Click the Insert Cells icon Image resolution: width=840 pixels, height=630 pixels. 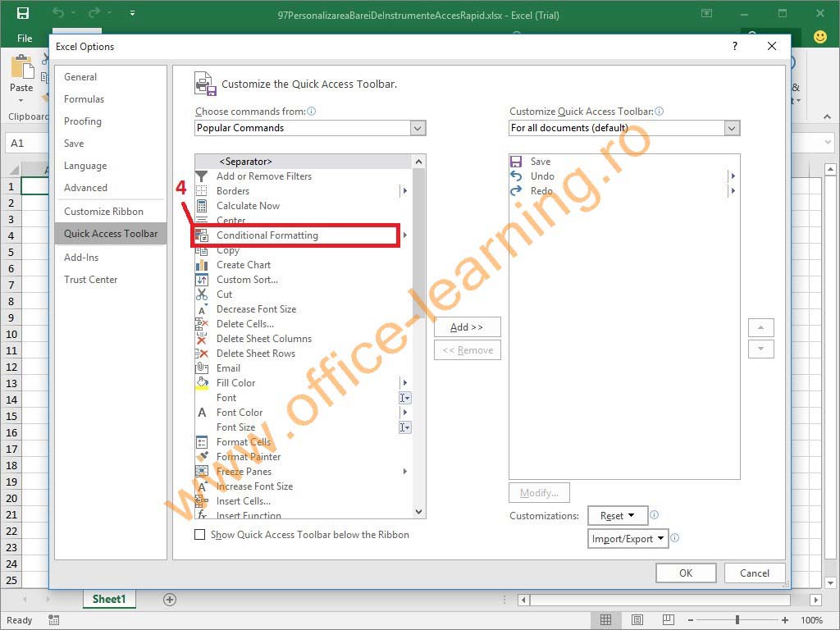point(202,501)
